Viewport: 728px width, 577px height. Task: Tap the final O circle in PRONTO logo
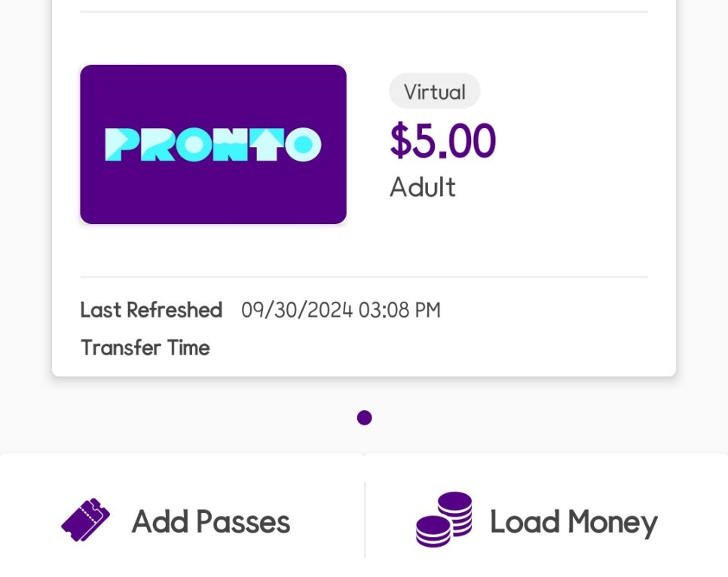[303, 145]
